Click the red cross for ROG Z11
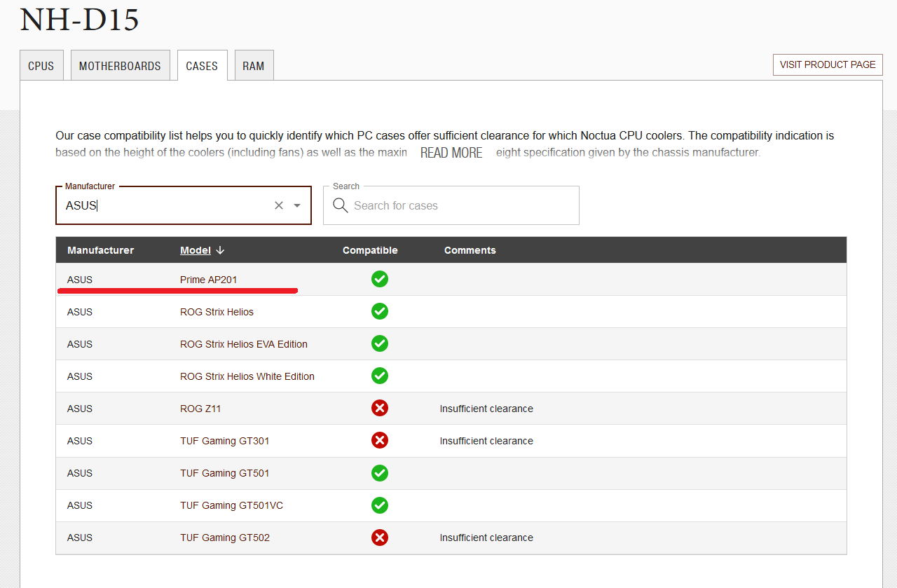 (x=380, y=408)
